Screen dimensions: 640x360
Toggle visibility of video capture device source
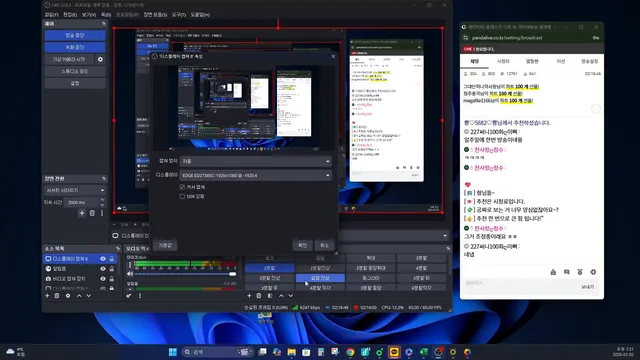coord(103,279)
